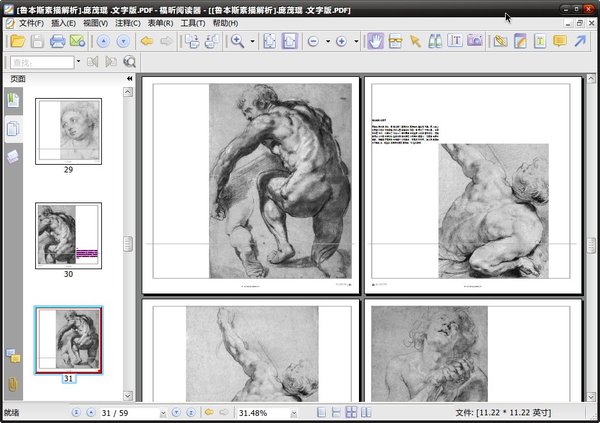This screenshot has width=600, height=423.
Task: Click the Open file folder icon
Action: point(17,41)
